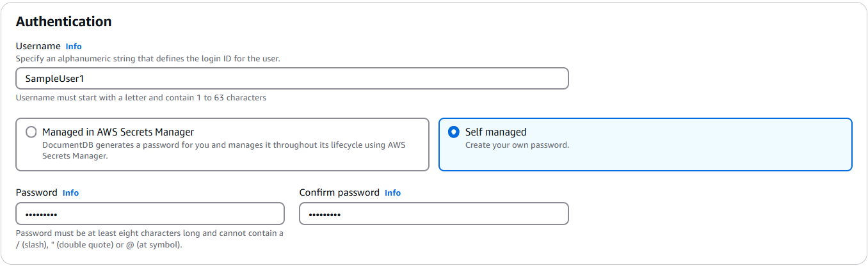
Task: Click the password requirements hint text
Action: 149,233
